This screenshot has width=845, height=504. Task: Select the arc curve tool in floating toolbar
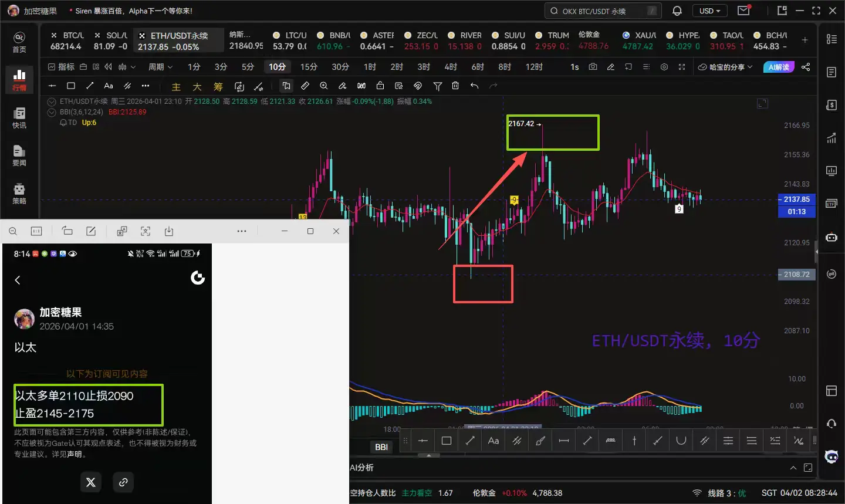click(x=681, y=441)
